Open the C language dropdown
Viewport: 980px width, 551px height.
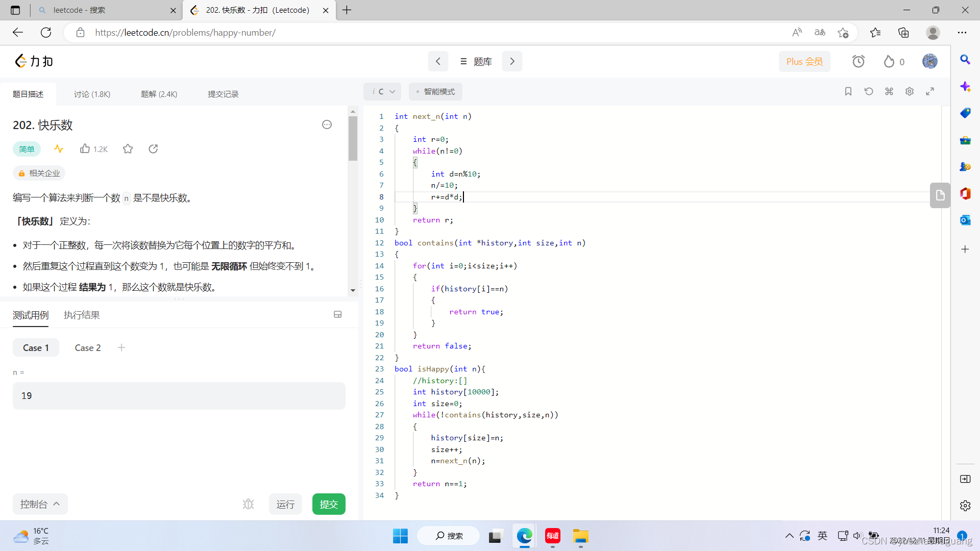click(383, 91)
